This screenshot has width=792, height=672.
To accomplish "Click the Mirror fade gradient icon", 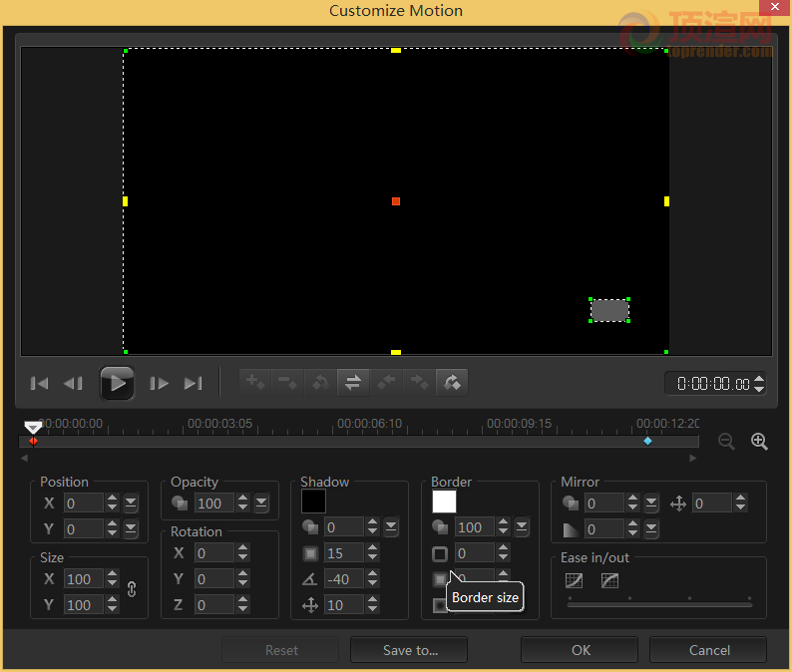I will (571, 529).
